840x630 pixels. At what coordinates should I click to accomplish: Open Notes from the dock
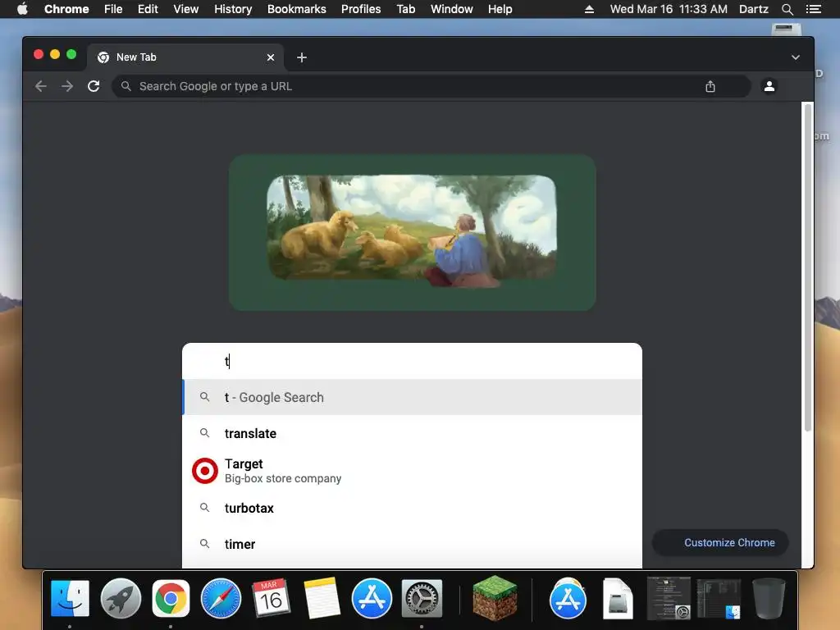pos(322,598)
